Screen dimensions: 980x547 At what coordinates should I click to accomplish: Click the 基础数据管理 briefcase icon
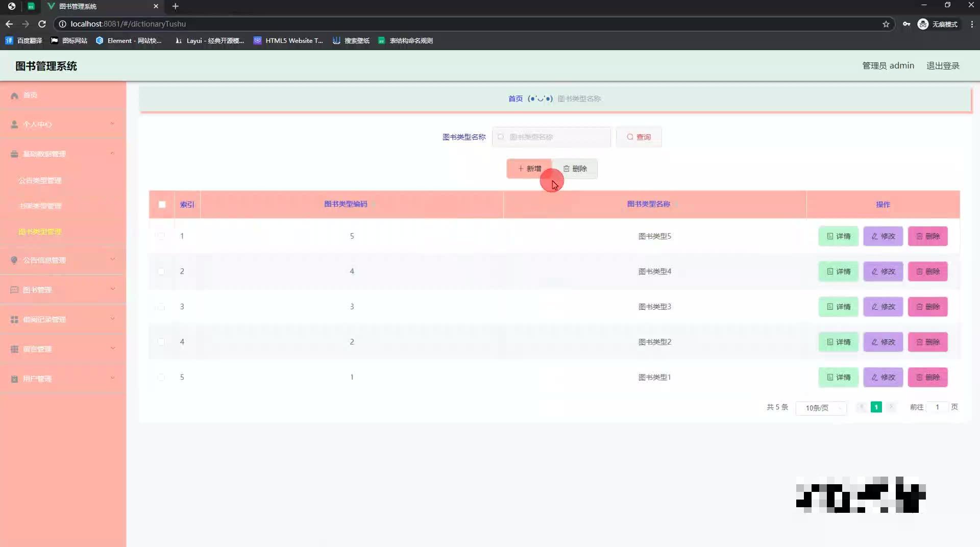13,153
